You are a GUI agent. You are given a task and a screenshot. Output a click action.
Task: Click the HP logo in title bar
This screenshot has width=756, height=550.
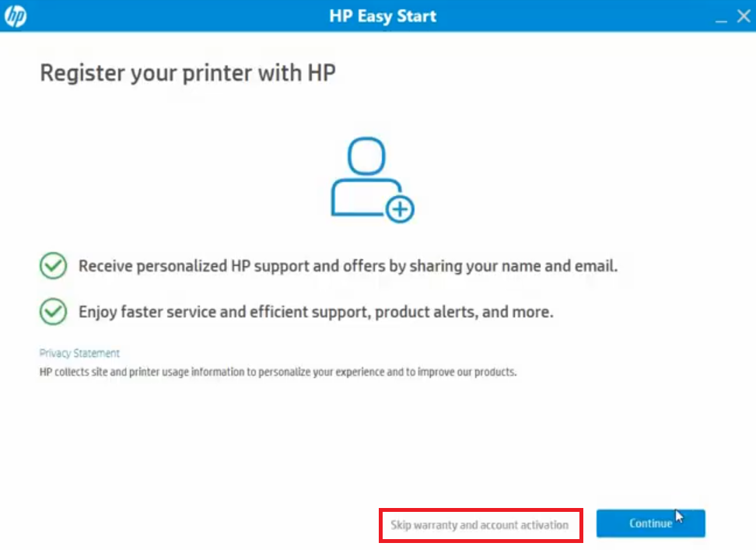pyautogui.click(x=16, y=16)
